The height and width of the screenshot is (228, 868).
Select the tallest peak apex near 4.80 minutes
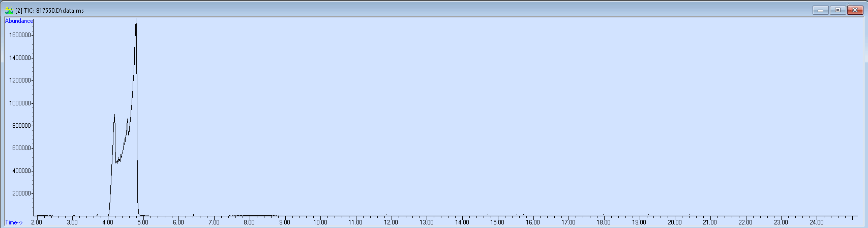tap(136, 20)
